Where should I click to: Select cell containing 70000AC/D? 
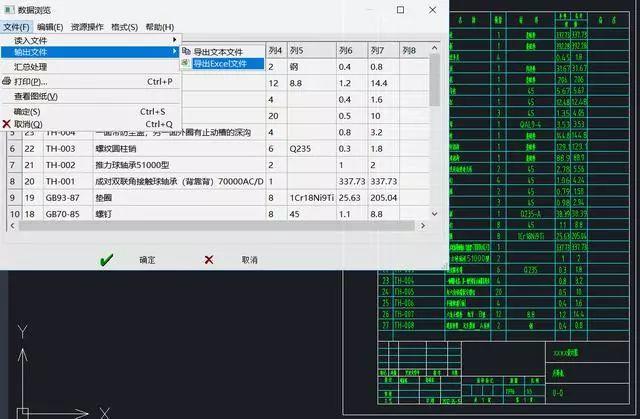click(x=180, y=181)
